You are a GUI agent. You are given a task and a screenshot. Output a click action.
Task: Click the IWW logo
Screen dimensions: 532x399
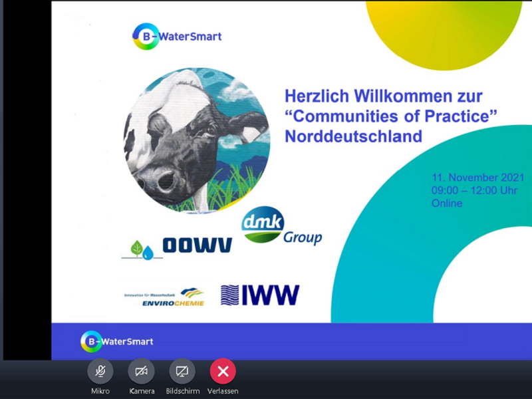[260, 295]
